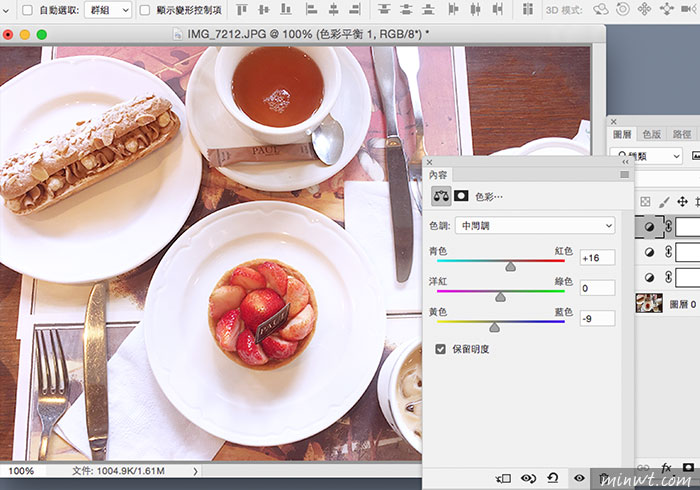
Task: Click the Color Balance adjustment icon in Properties
Action: click(x=441, y=196)
